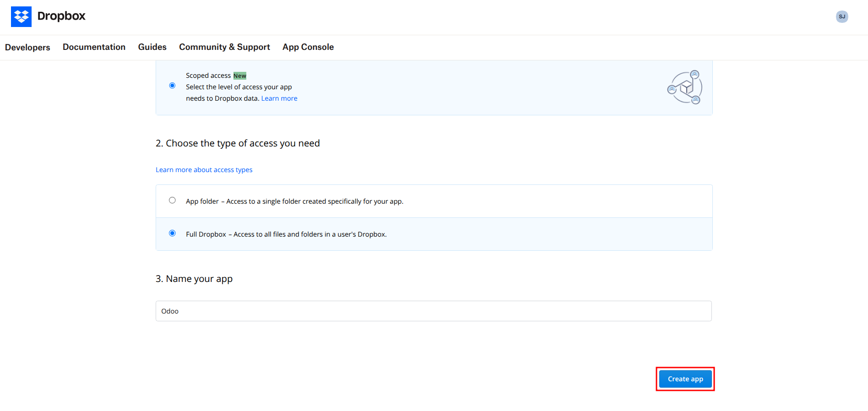Click the App folder option row text
Image resolution: width=868 pixels, height=411 pixels.
[294, 201]
